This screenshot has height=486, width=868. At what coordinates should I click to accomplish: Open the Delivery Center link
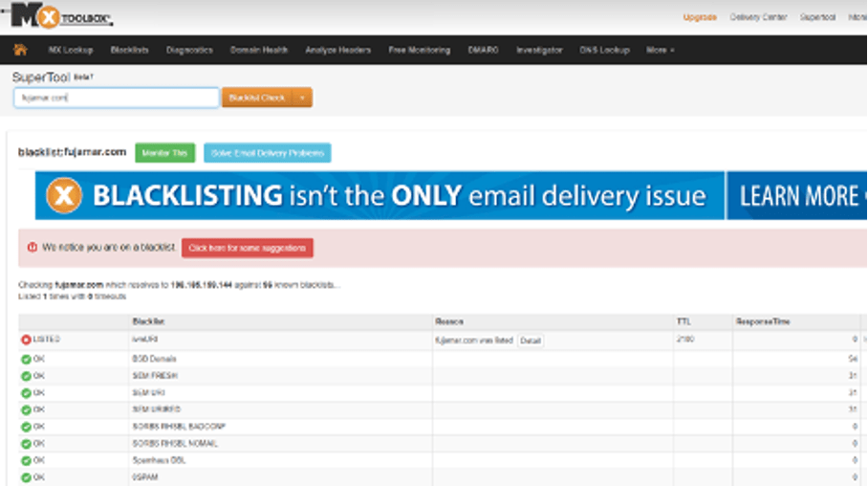coord(758,17)
